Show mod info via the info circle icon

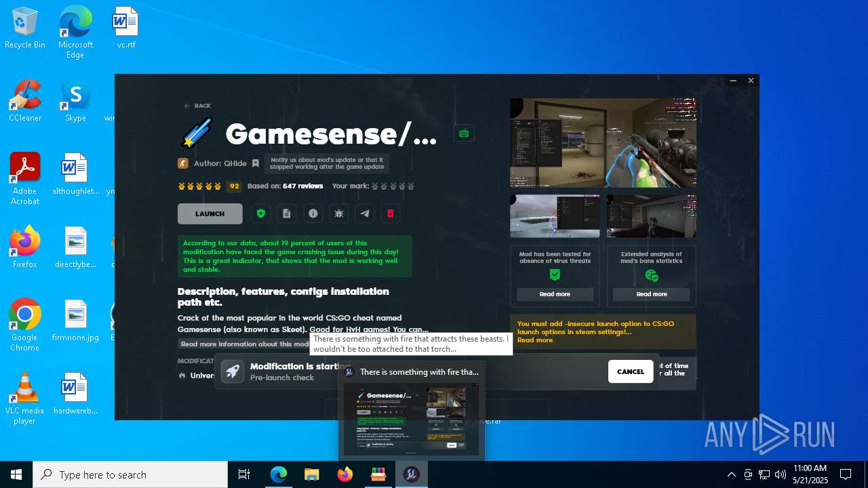tap(313, 213)
